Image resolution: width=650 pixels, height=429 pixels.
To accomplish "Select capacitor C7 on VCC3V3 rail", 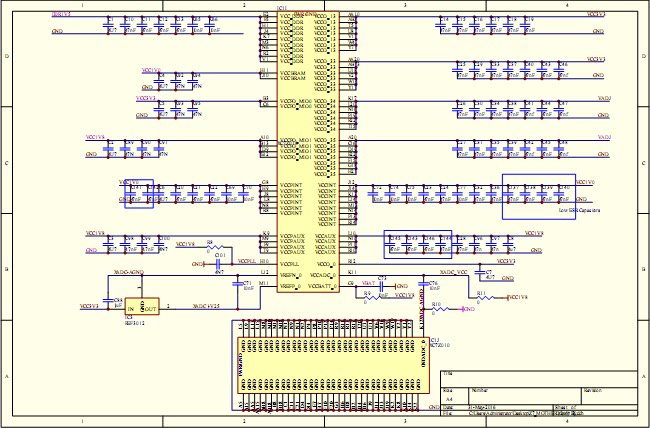I will [480, 273].
